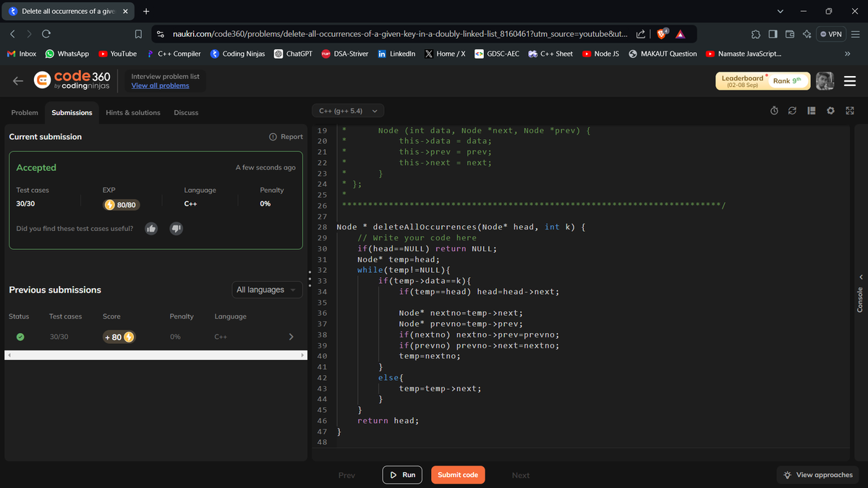Click code line 46 return head
This screenshot has height=488, width=868.
(388, 421)
